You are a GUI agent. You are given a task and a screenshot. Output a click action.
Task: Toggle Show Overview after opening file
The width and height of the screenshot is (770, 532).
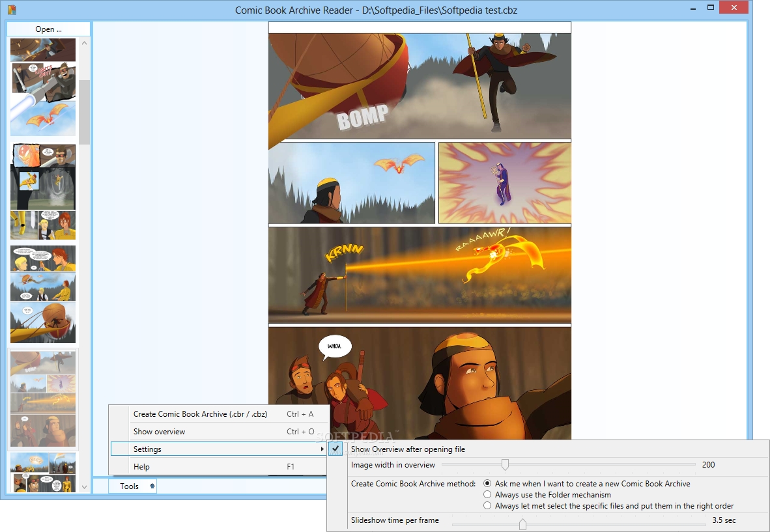(336, 449)
